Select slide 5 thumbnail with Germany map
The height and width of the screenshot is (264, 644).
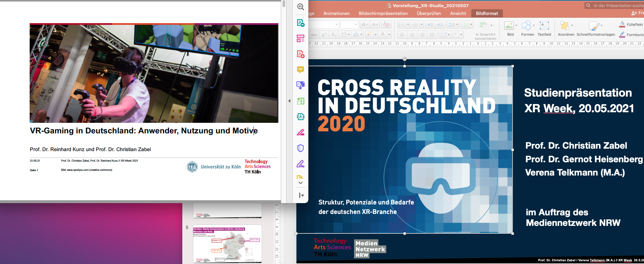click(227, 244)
